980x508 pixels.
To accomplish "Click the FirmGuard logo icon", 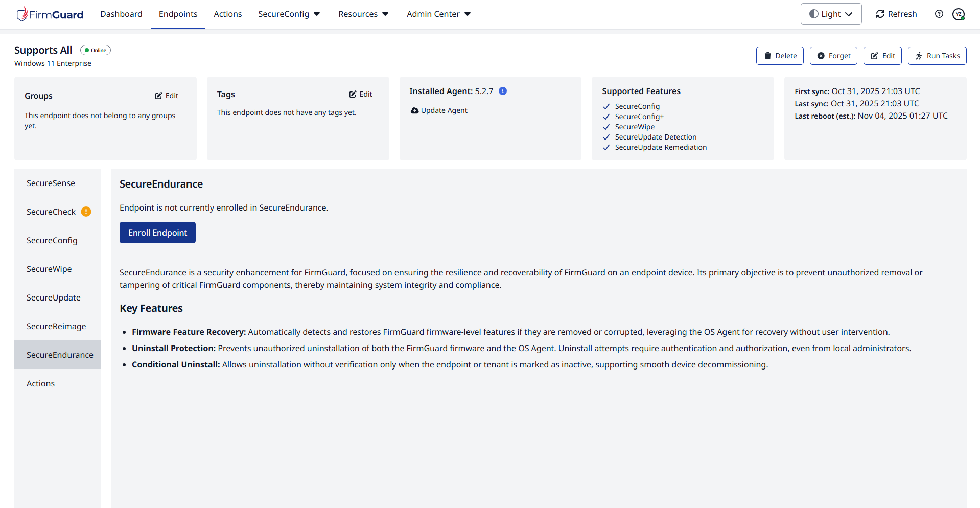I will (x=22, y=14).
